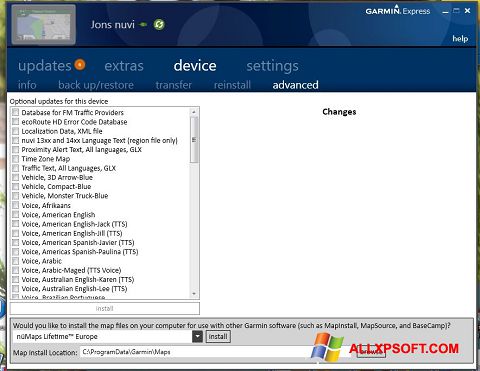Check Voice, Australian English-Lee (TTS)
The height and width of the screenshot is (371, 480).
tap(16, 288)
